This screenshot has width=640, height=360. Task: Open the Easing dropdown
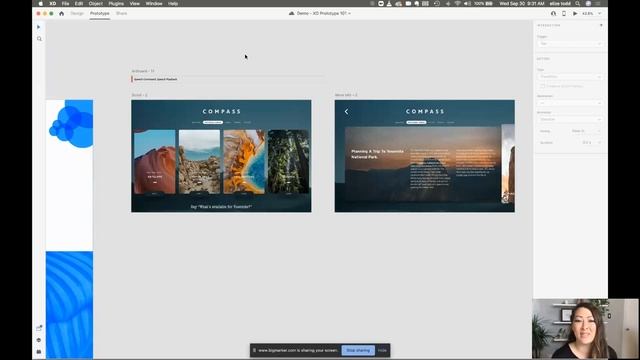coord(586,131)
